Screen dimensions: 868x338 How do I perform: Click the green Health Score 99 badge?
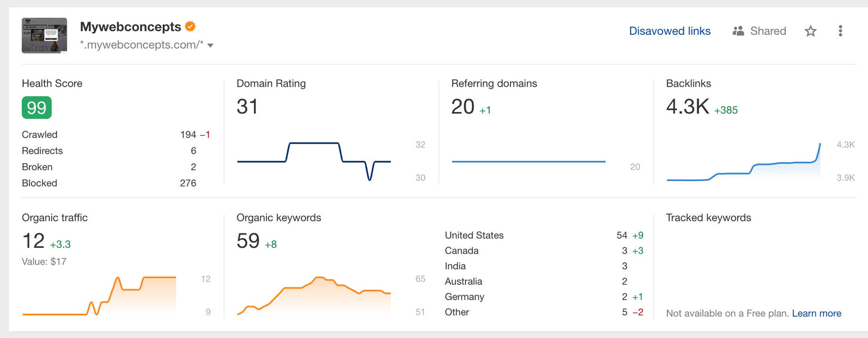pyautogui.click(x=37, y=108)
